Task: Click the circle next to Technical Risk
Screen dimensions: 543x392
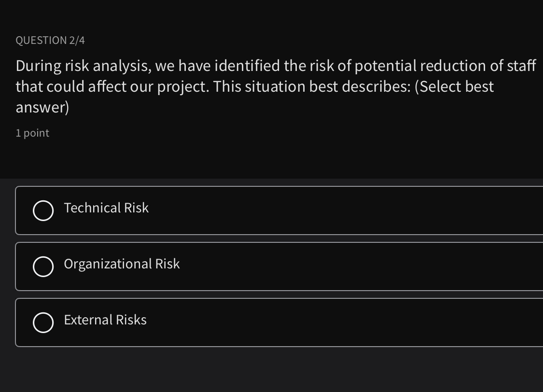Action: click(x=43, y=210)
